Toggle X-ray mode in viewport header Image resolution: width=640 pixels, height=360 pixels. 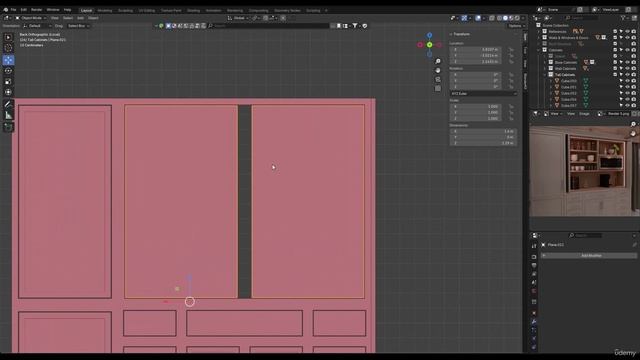(492, 18)
